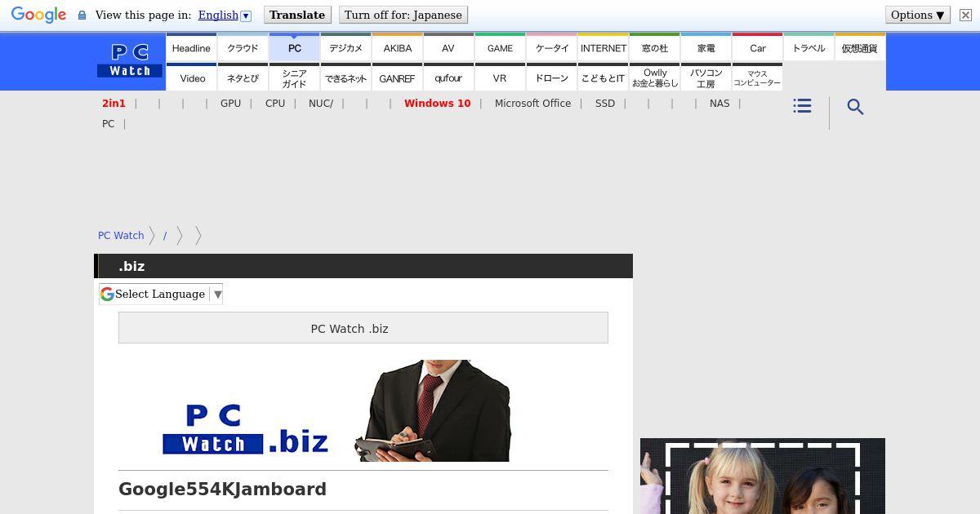
Task: Click Turn off for: Japanese button
Action: [x=403, y=15]
